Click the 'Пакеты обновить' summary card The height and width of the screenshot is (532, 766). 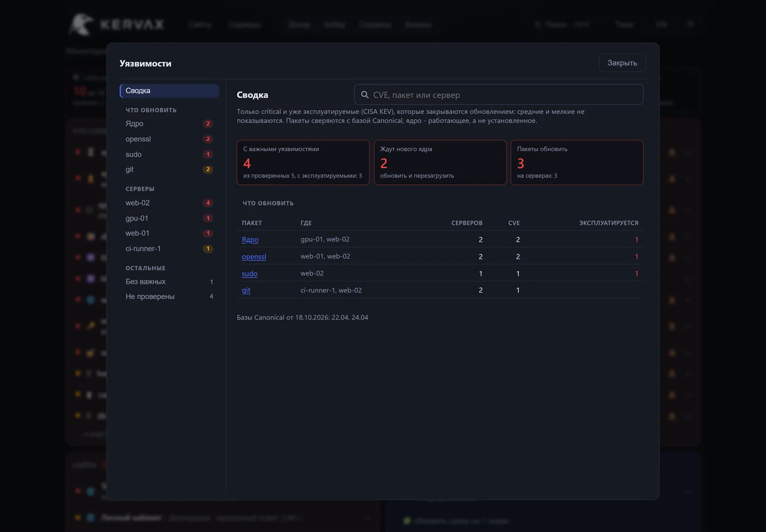[577, 162]
